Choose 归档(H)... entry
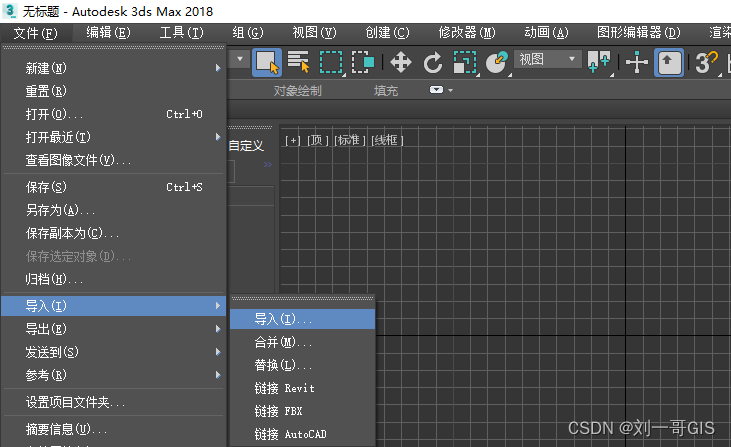The height and width of the screenshot is (447, 731). [114, 279]
